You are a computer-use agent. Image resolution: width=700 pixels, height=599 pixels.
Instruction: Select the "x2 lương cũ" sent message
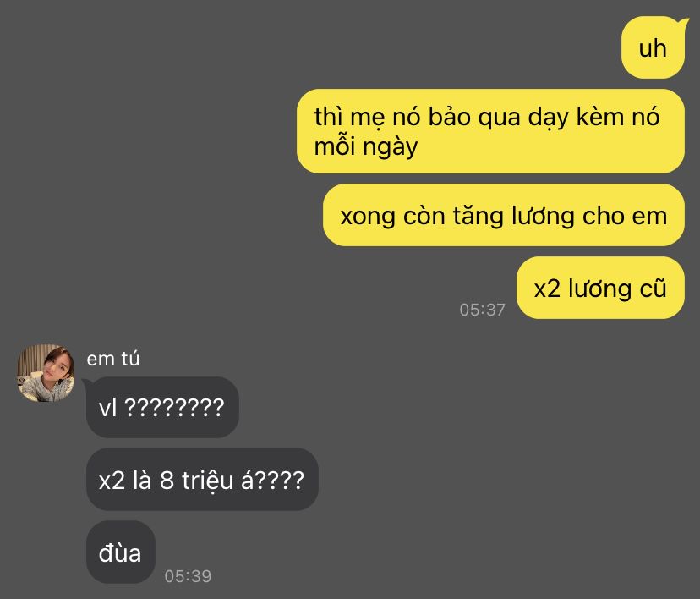coord(600,288)
